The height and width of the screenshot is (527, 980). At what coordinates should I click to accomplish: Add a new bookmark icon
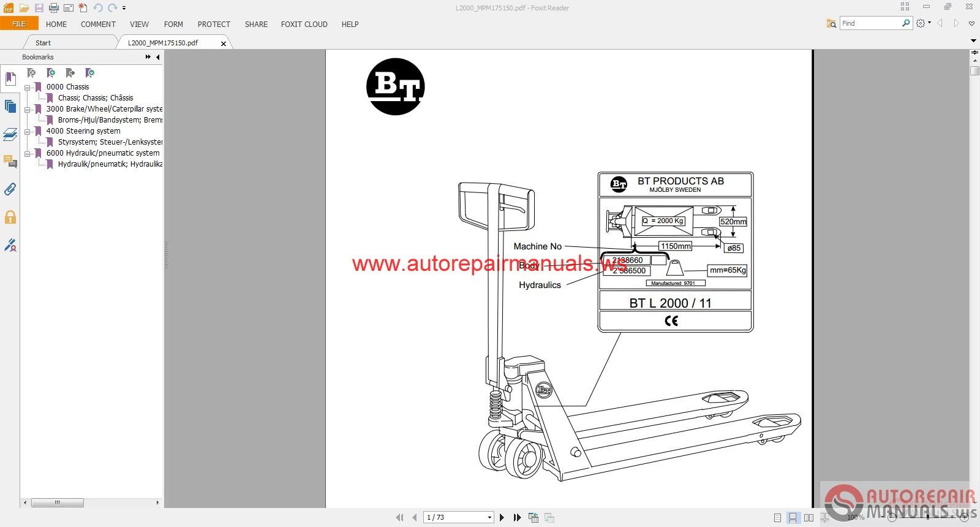tap(51, 73)
